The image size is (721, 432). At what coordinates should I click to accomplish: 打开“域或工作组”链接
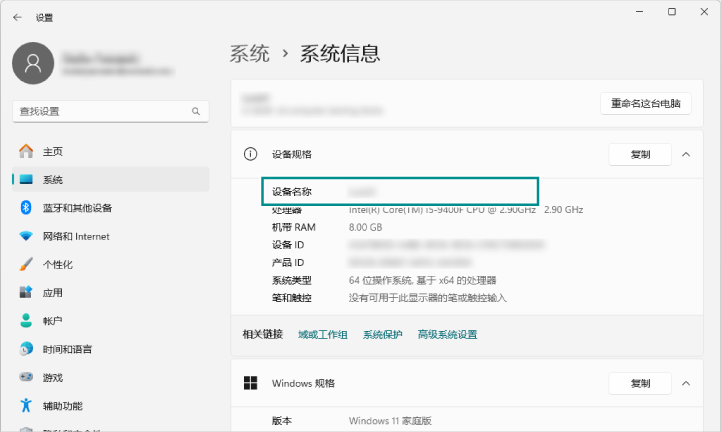pos(322,334)
